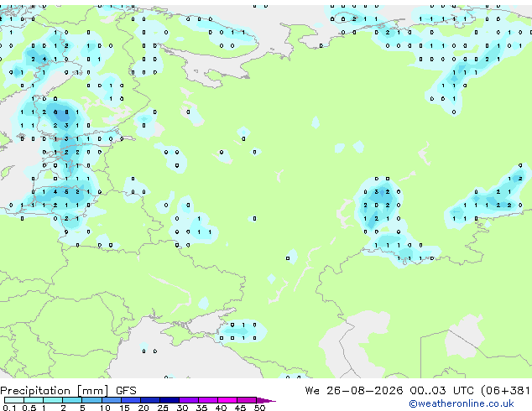
Task: Click the 40–45 mm magenta legend swatch
Action: (x=227, y=400)
